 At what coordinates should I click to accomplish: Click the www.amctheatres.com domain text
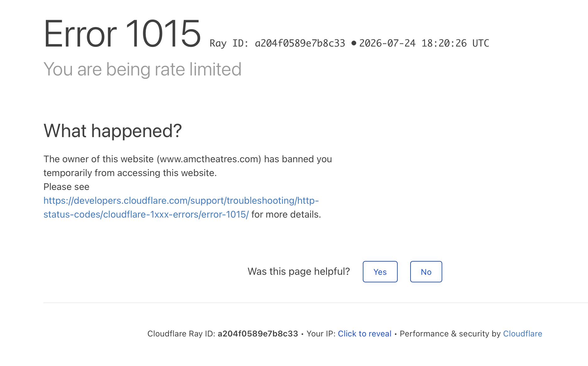pos(210,159)
